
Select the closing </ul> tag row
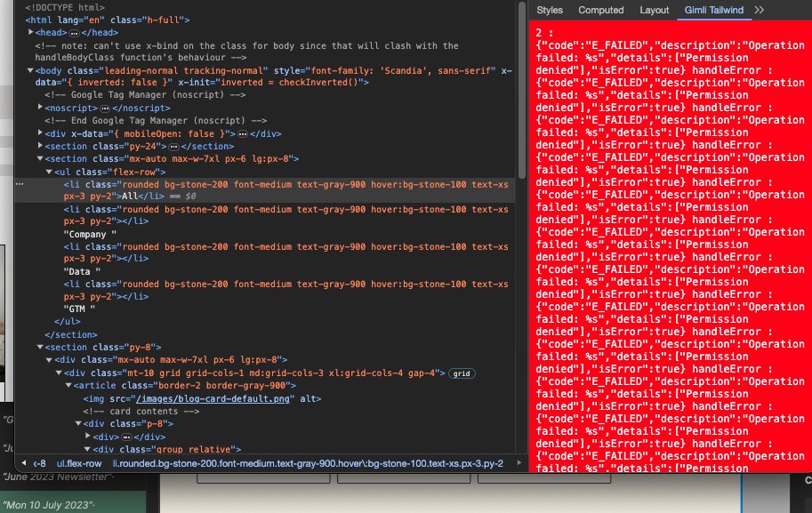point(68,322)
